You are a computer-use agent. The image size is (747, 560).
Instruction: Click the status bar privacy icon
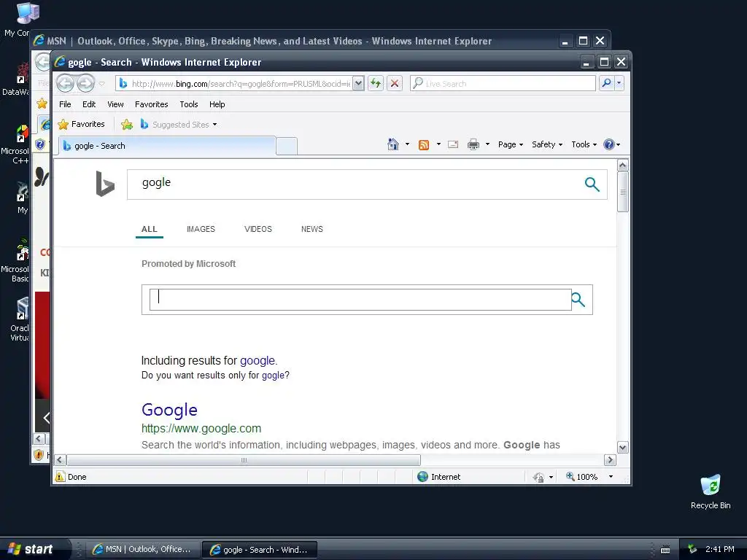point(538,477)
